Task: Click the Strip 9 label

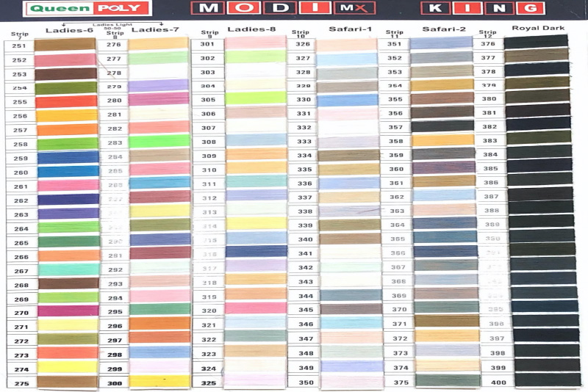Action: point(209,34)
